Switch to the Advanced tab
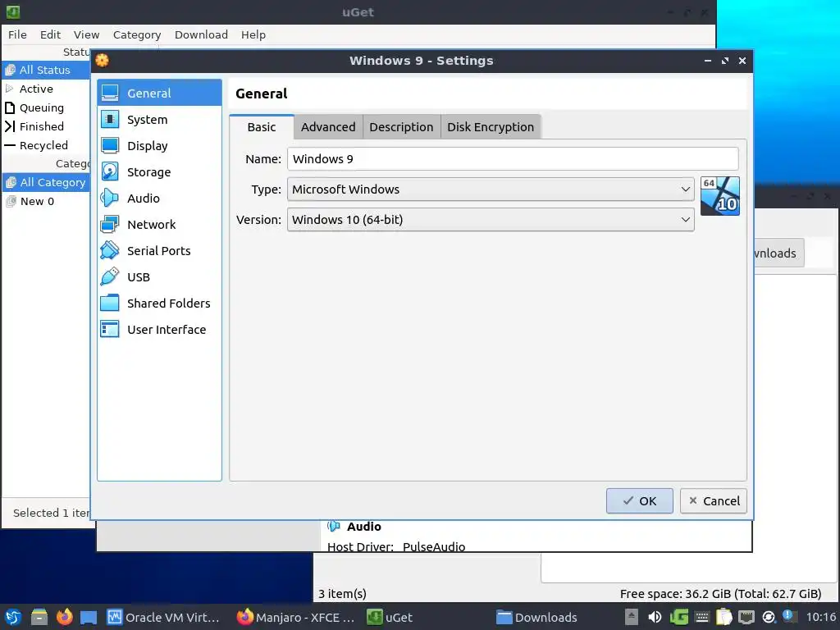This screenshot has width=840, height=630. [328, 127]
